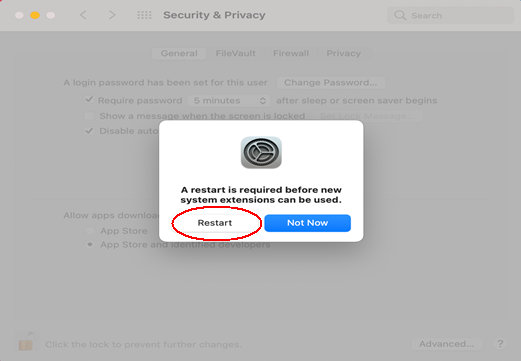
Task: Toggle the Require password checkbox
Action: pyautogui.click(x=89, y=99)
